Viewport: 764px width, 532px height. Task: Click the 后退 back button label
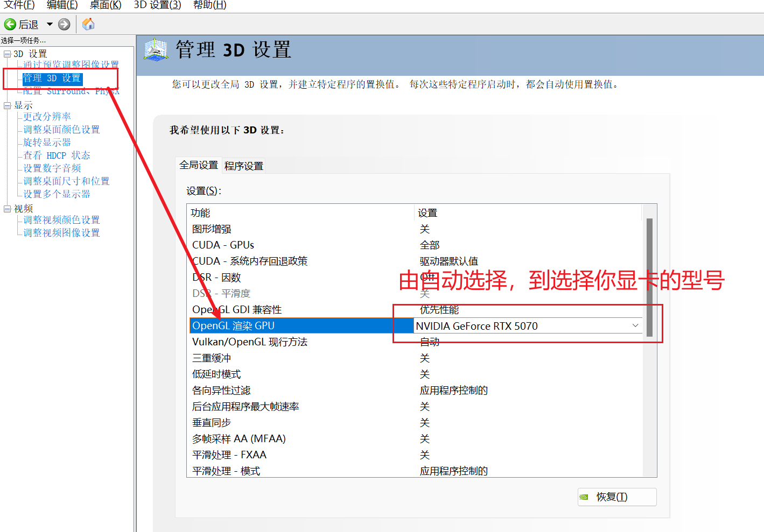(x=29, y=25)
